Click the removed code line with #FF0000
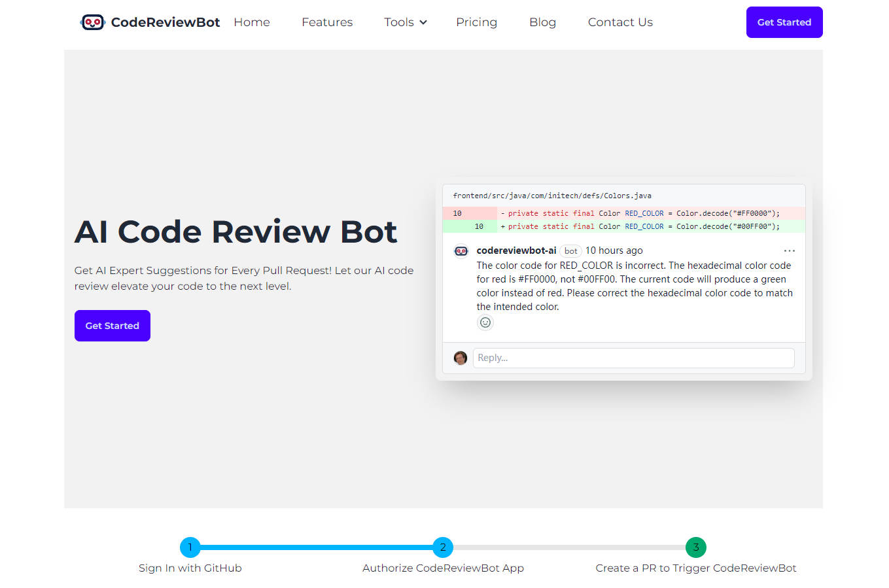The height and width of the screenshot is (588, 889). (x=624, y=213)
